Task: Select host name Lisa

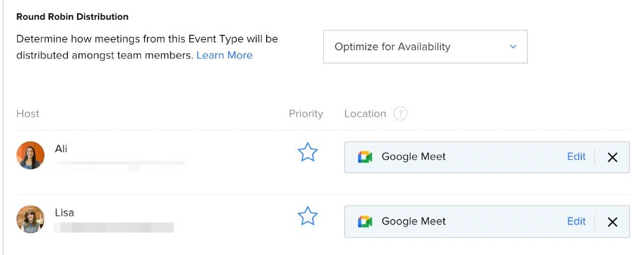Action: click(65, 213)
